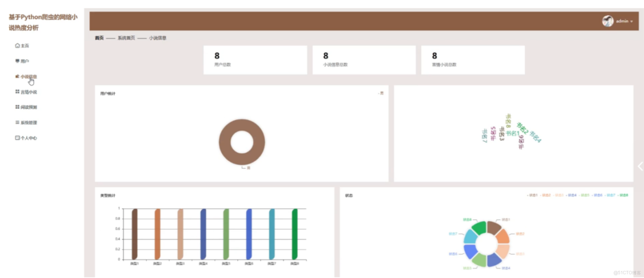Click the 用户总数 statistic card

(x=255, y=60)
